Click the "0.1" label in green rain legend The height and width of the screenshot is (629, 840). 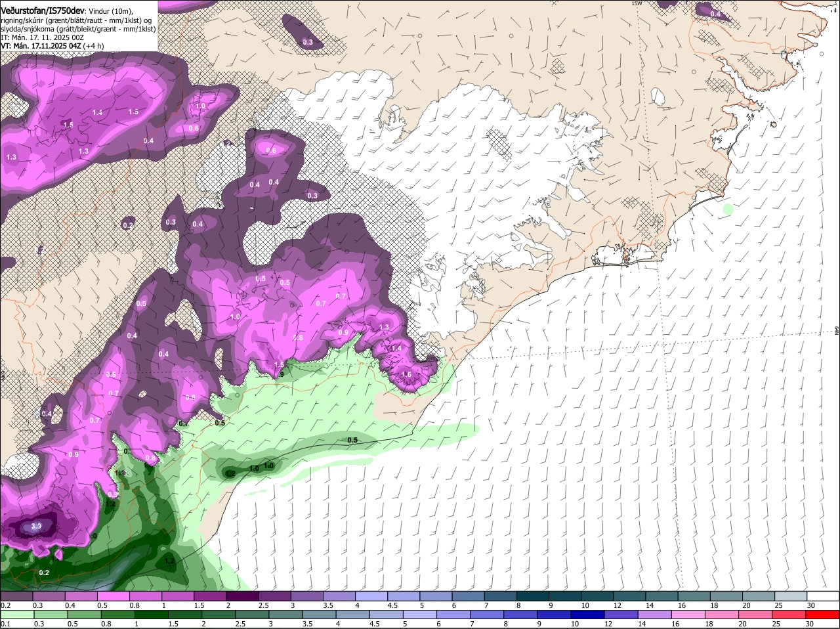(6, 624)
